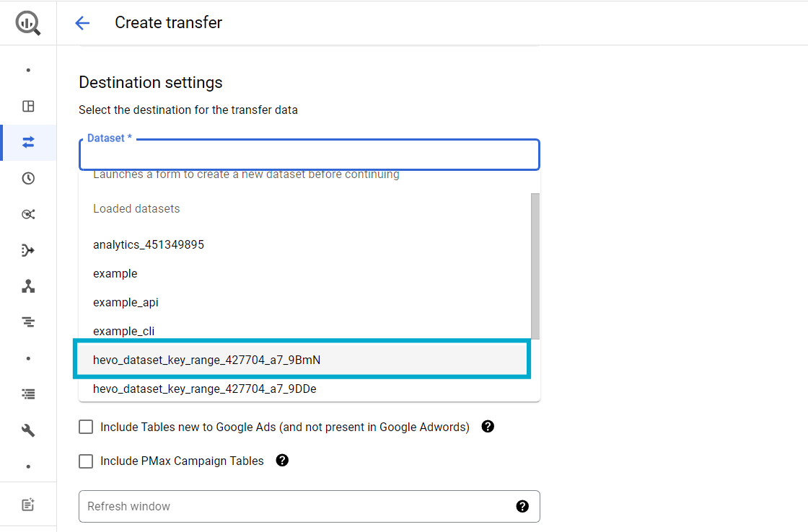Show help for Refresh window field
The image size is (808, 532).
522,506
